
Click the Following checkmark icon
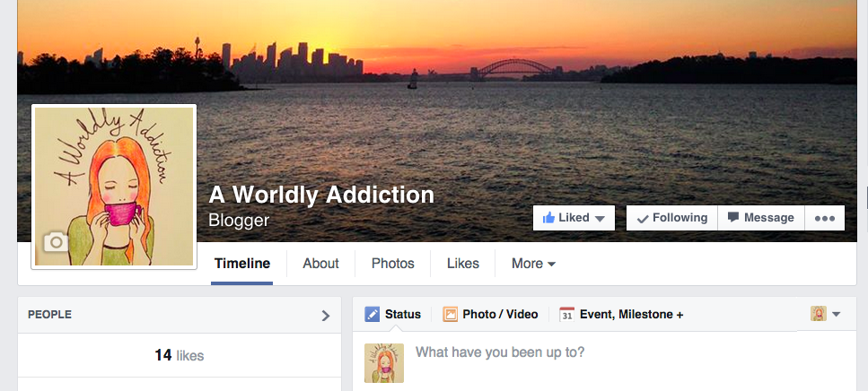point(643,219)
